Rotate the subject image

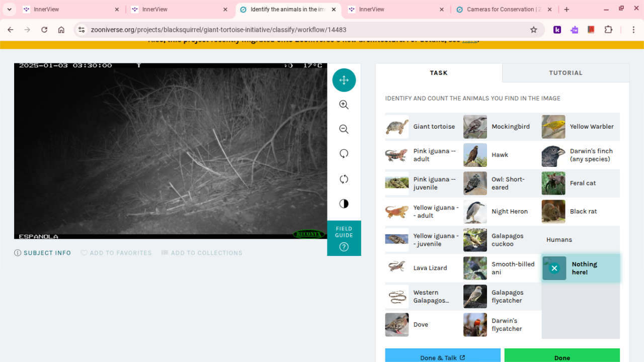[x=344, y=154]
